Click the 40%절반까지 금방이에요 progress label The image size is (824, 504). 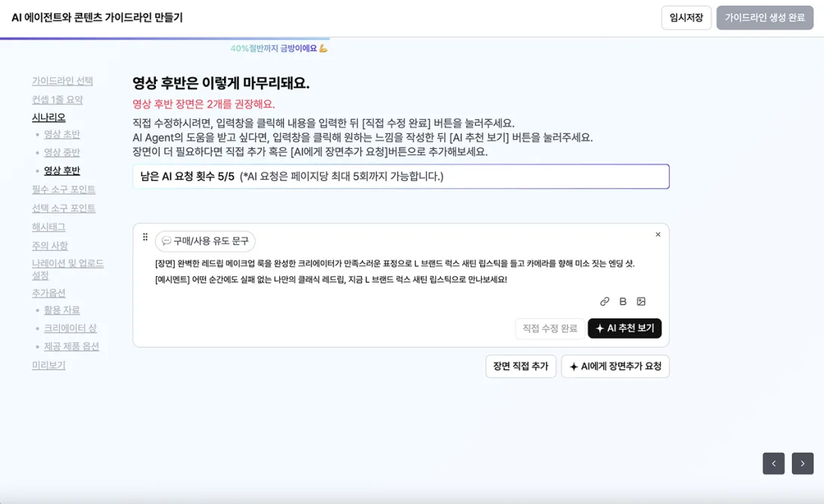click(279, 49)
